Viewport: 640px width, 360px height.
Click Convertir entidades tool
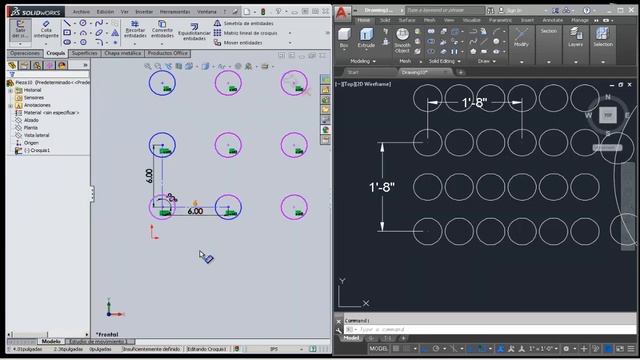click(162, 29)
